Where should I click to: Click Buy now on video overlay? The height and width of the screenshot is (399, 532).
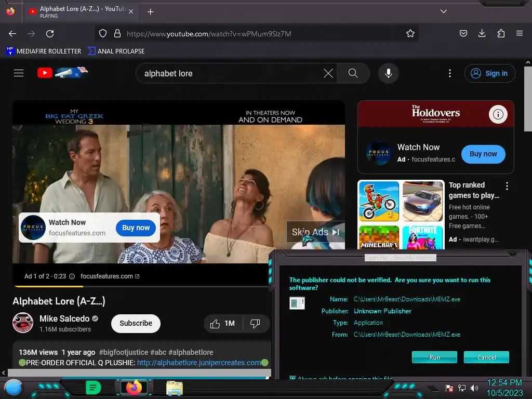(x=136, y=228)
